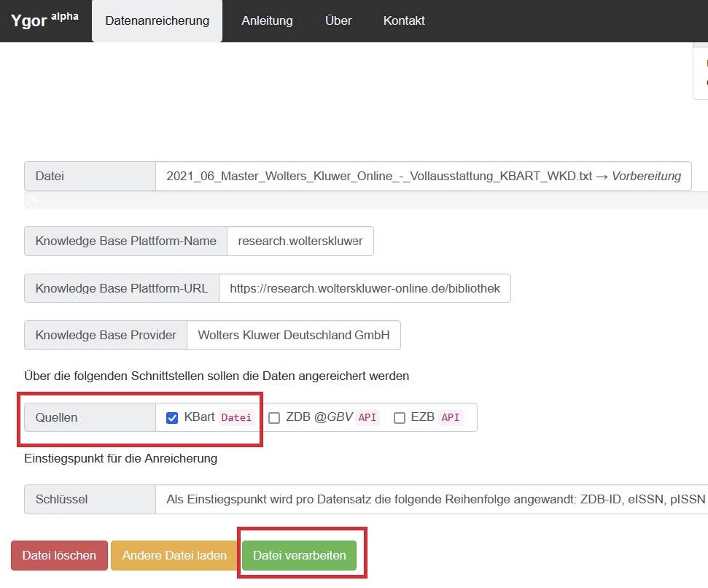Go to the Kontakt page
The height and width of the screenshot is (588, 708).
[x=404, y=21]
